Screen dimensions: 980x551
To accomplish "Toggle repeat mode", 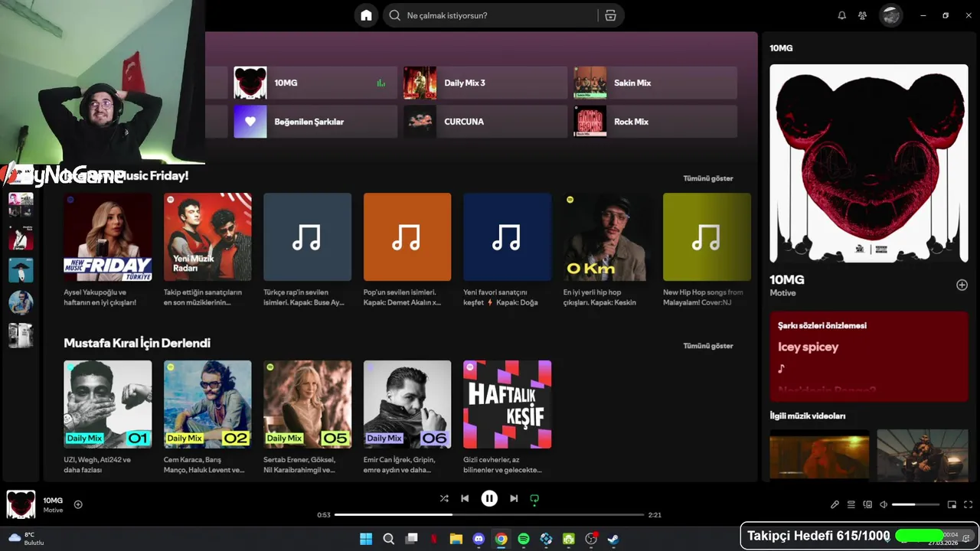I will [534, 498].
